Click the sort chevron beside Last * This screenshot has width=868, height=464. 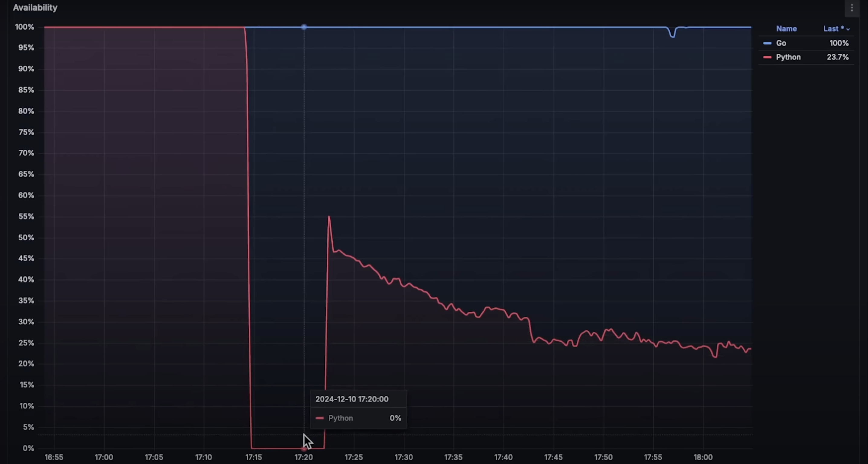click(x=848, y=29)
